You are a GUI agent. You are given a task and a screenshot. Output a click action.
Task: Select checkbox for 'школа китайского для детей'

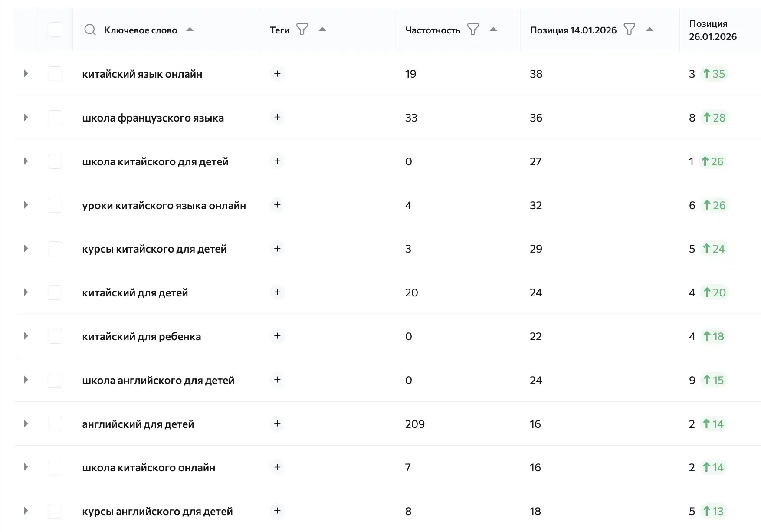pyautogui.click(x=55, y=161)
